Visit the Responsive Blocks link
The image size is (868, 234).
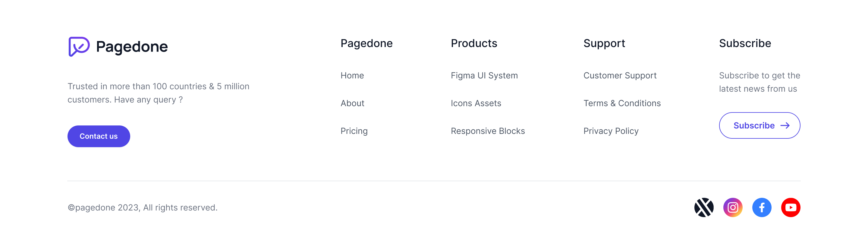coord(488,131)
